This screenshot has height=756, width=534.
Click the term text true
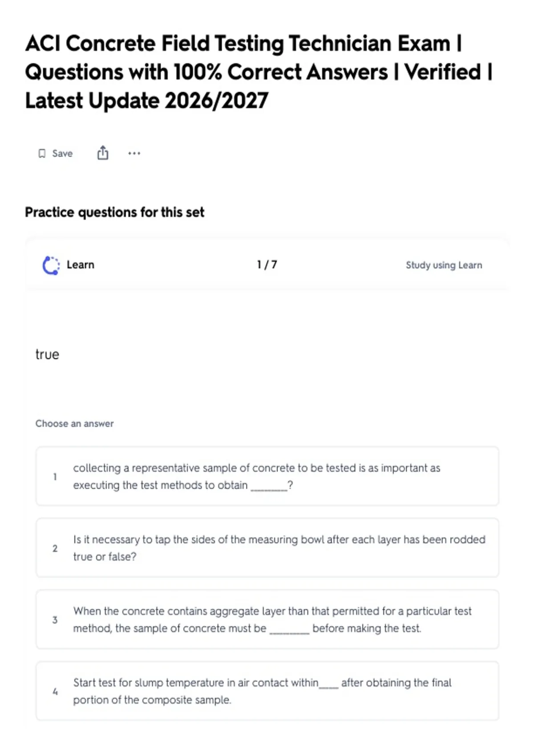(47, 354)
